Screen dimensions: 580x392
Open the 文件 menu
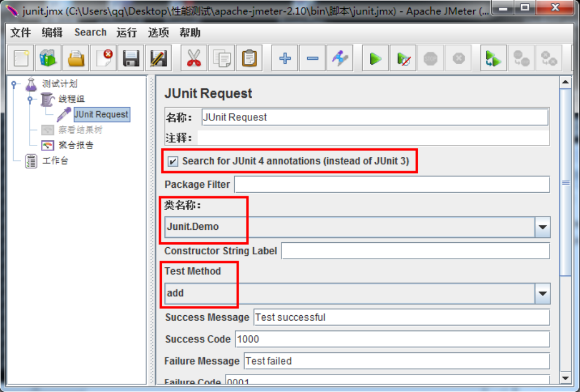(21, 33)
